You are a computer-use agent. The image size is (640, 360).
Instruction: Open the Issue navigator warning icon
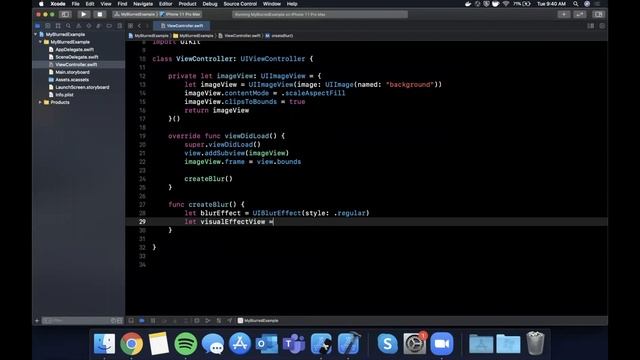[78, 26]
